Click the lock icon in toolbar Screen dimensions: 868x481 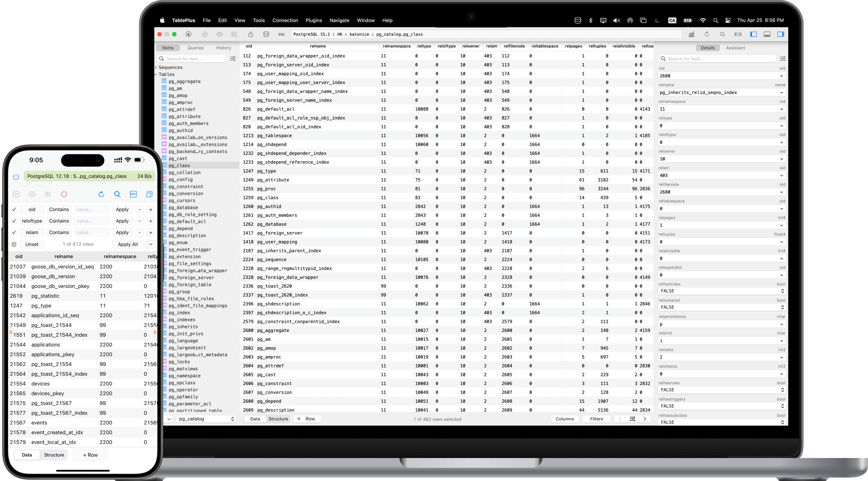pyautogui.click(x=250, y=34)
